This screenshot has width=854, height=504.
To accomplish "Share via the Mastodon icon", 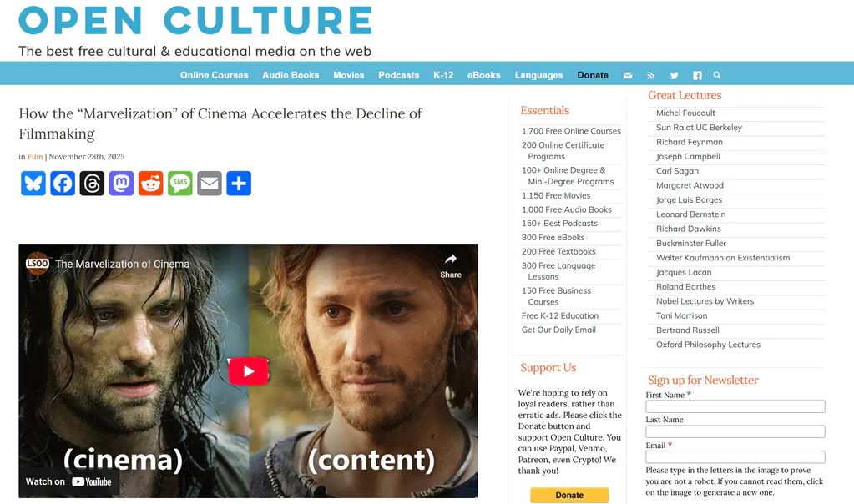I will pos(121,184).
